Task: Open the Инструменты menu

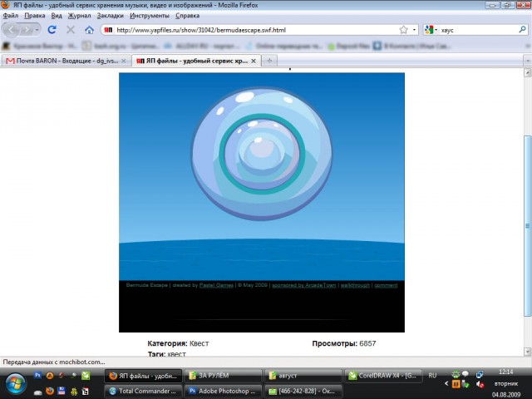Action: 150,16
